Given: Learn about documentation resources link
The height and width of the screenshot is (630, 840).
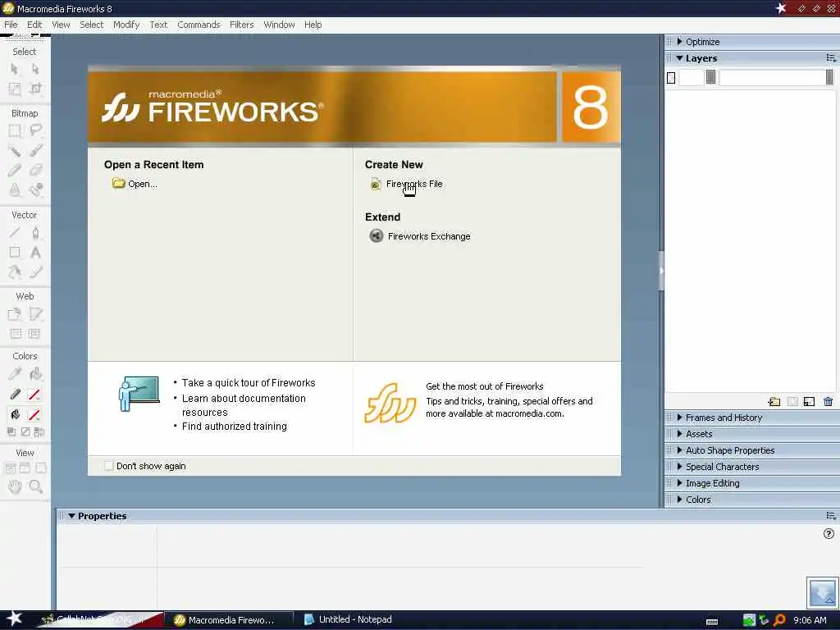Looking at the screenshot, I should 244,405.
